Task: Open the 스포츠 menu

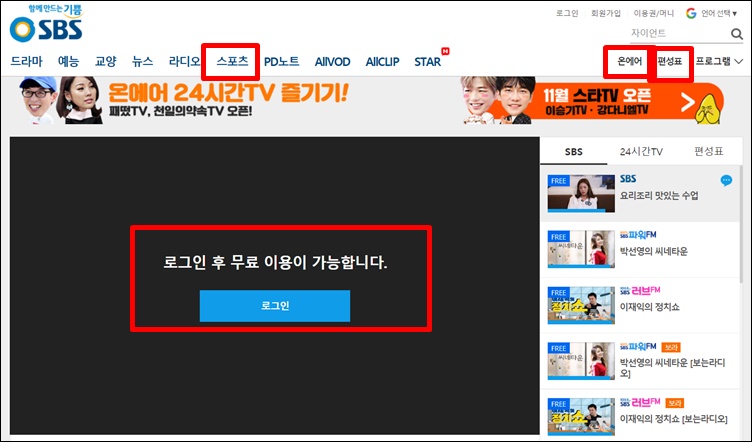Action: (x=232, y=61)
